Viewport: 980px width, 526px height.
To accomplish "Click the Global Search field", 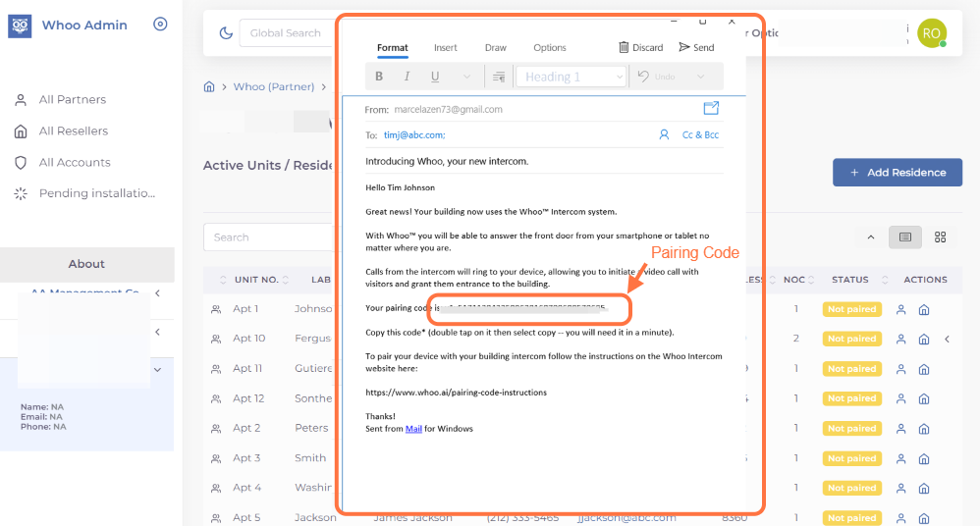I will pos(287,33).
